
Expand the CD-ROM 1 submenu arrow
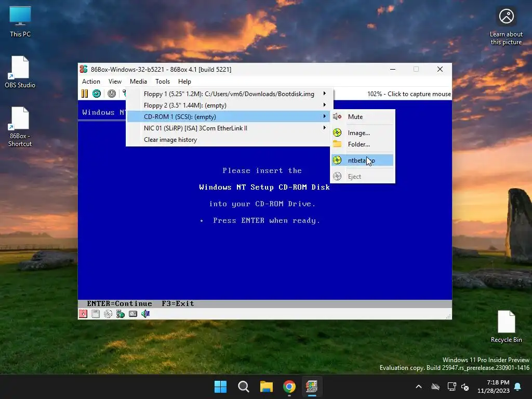coord(324,116)
